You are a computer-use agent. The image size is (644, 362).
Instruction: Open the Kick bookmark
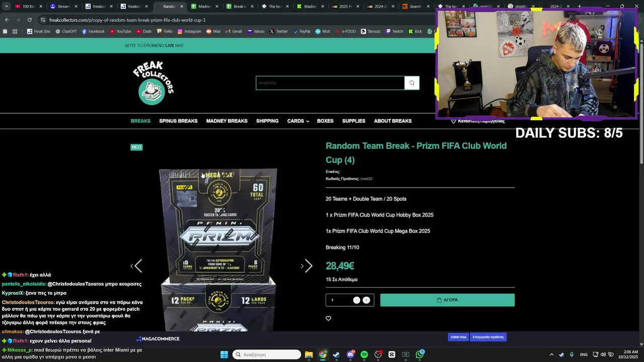(415, 31)
